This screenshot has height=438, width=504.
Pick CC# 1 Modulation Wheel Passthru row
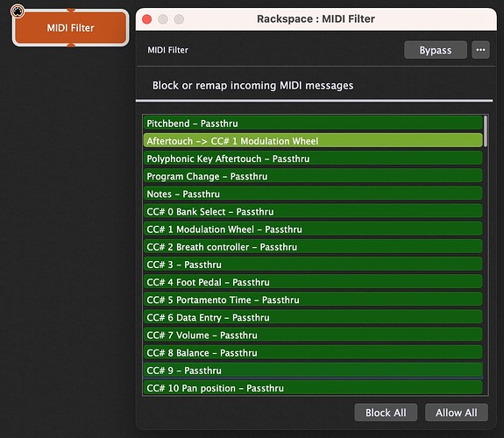pyautogui.click(x=313, y=230)
